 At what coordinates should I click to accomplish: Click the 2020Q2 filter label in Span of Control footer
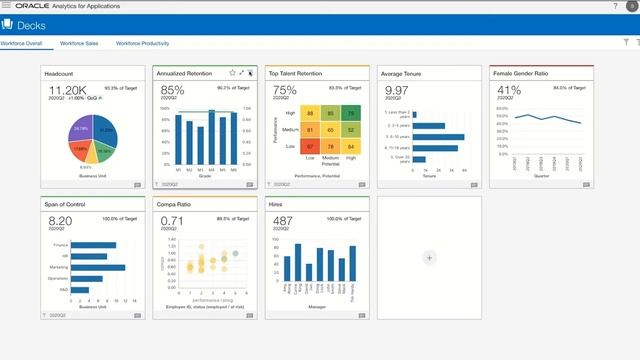tap(58, 315)
